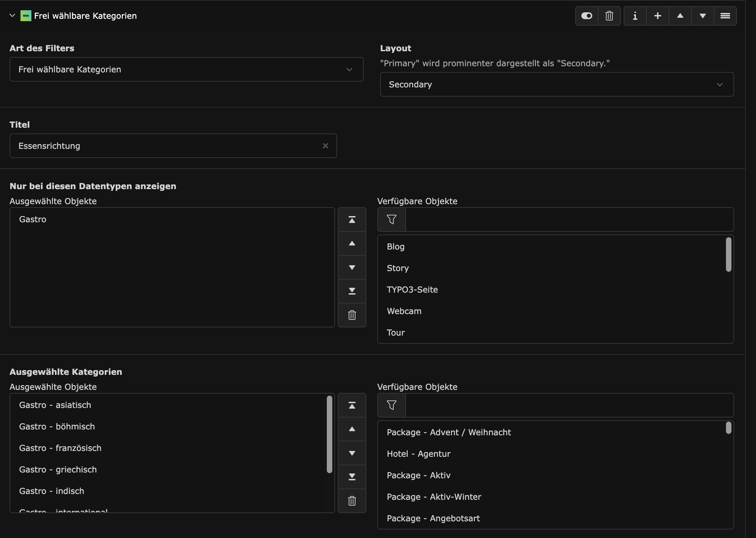Move Datentypen item to top
The image size is (756, 538).
pyautogui.click(x=352, y=220)
